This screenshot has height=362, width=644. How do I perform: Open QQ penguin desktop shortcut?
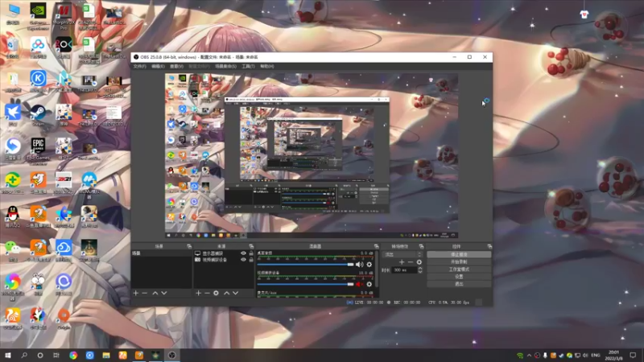tap(13, 216)
